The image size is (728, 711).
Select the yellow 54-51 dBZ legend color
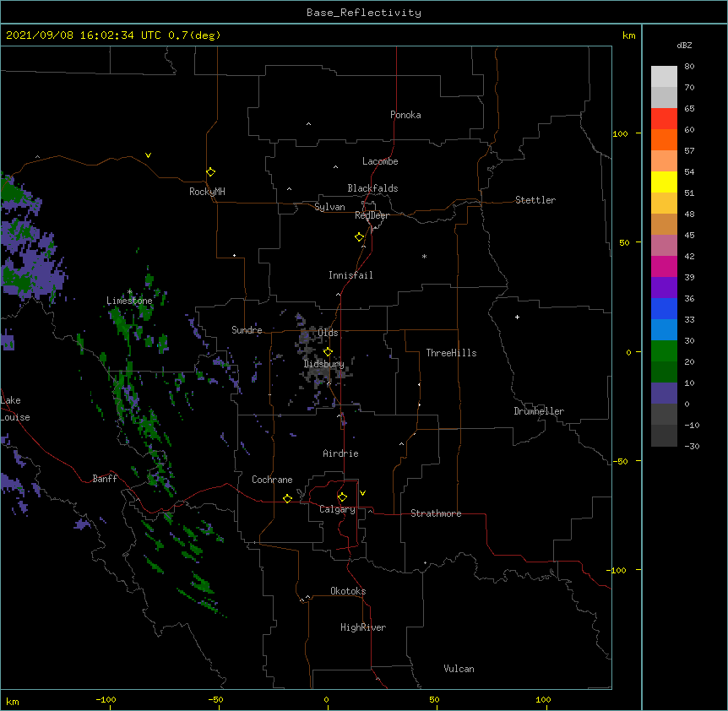pos(664,182)
